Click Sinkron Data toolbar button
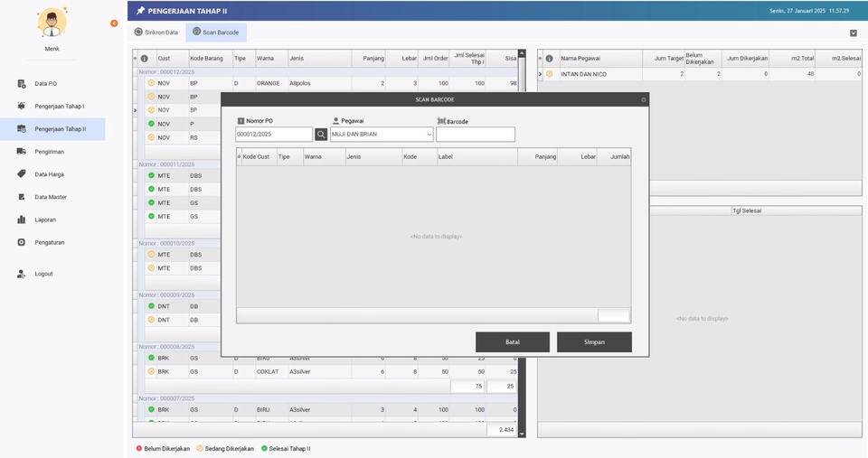 pyautogui.click(x=156, y=33)
